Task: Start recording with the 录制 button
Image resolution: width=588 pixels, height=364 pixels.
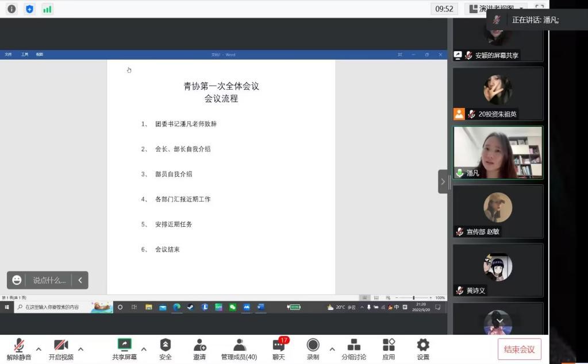Action: click(x=313, y=348)
